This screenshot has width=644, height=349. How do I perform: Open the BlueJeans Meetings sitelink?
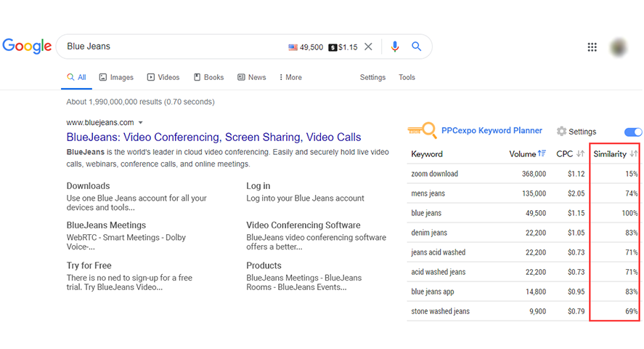(106, 225)
